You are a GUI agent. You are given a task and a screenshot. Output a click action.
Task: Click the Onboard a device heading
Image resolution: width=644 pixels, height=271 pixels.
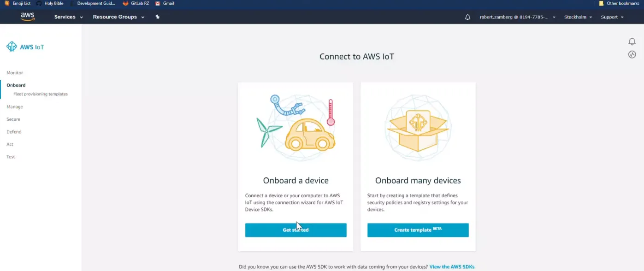[x=295, y=181]
